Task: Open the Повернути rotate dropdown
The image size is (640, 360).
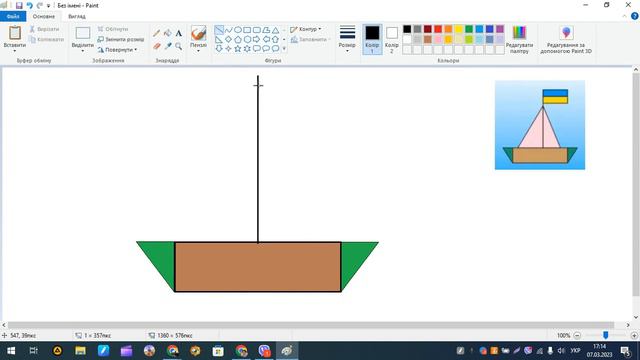Action: click(118, 50)
